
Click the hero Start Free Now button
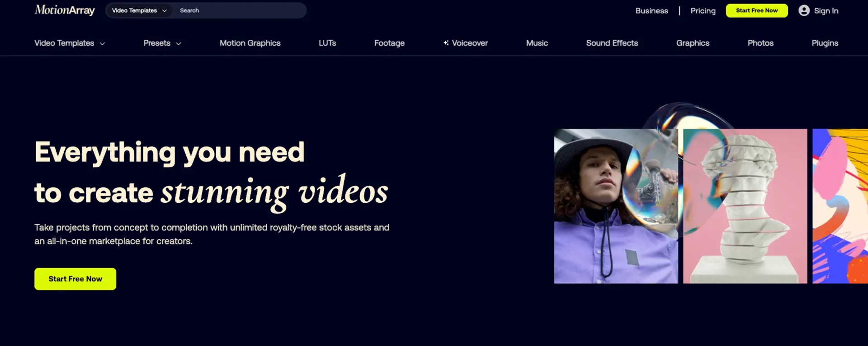pyautogui.click(x=75, y=279)
